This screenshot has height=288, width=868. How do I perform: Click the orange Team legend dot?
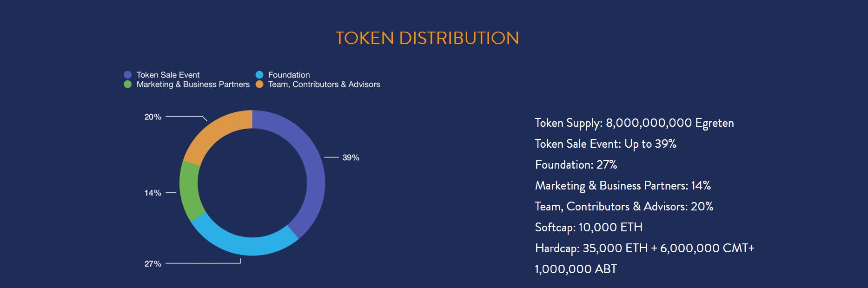(x=259, y=85)
